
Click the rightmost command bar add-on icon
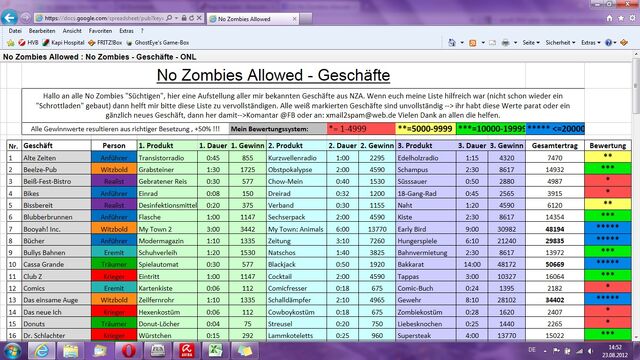point(624,42)
